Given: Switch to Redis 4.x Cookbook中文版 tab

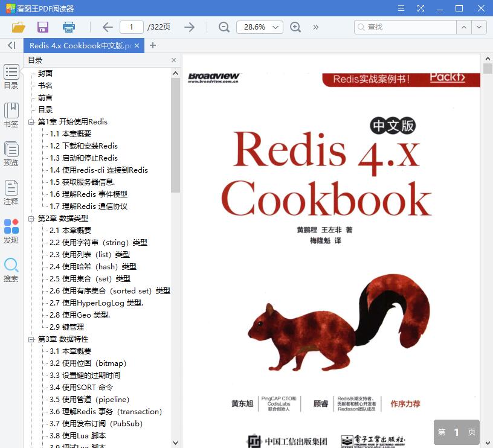Looking at the screenshot, I should pyautogui.click(x=81, y=45).
